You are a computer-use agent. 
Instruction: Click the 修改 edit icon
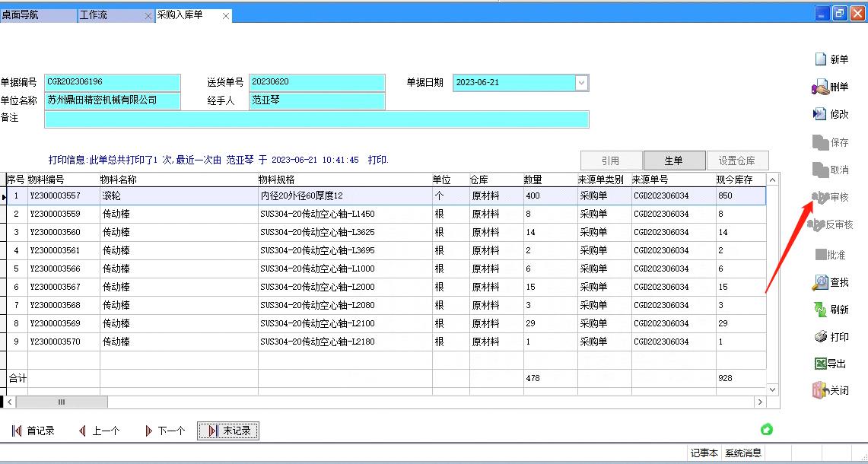[x=820, y=114]
